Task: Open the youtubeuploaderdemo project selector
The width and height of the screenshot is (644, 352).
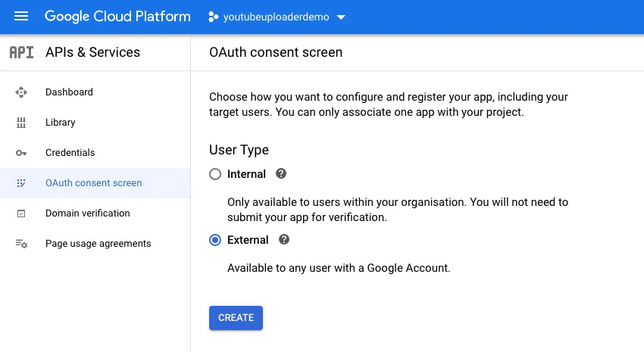Action: (277, 17)
